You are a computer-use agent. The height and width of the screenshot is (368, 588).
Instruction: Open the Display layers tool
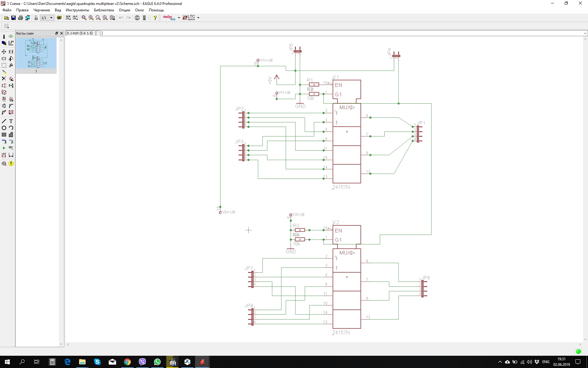[x=4, y=43]
